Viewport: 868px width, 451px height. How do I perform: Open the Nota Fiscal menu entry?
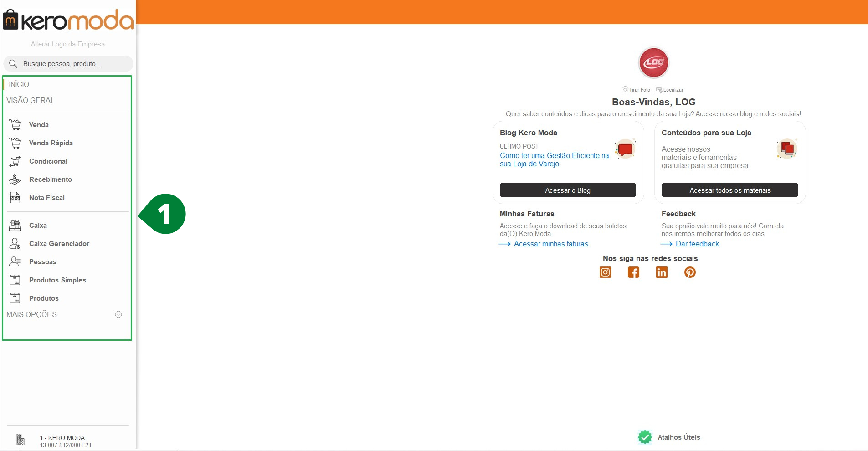point(47,198)
